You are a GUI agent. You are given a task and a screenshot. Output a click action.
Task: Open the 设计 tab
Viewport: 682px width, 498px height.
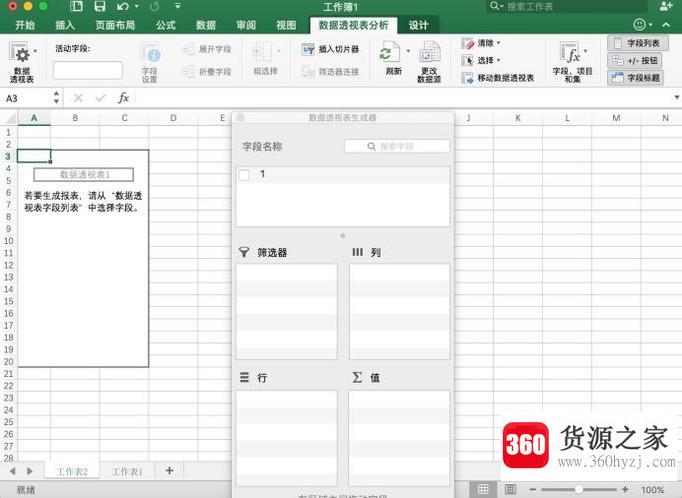418,25
